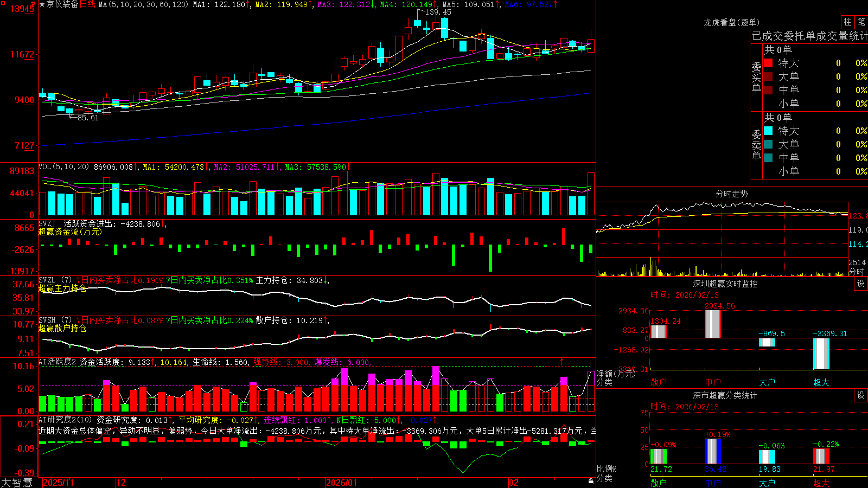
Task: Click the 龙虎看盘(逐单) panel title
Action: pyautogui.click(x=731, y=22)
